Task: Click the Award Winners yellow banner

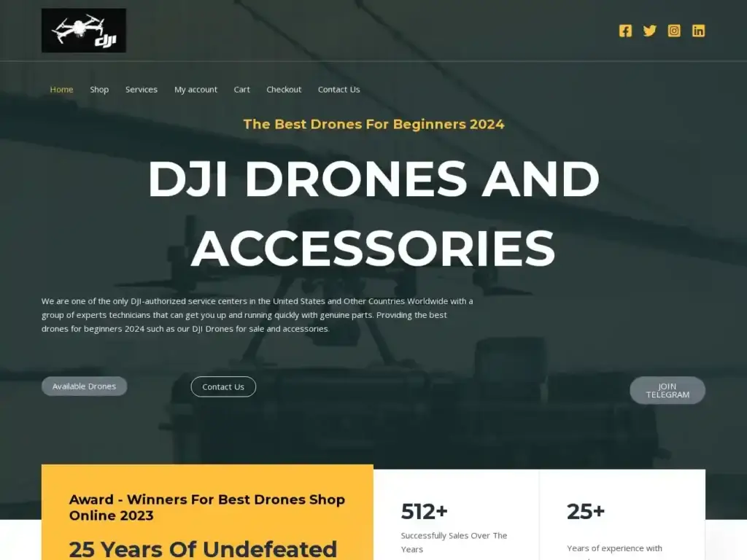Action: [206, 507]
